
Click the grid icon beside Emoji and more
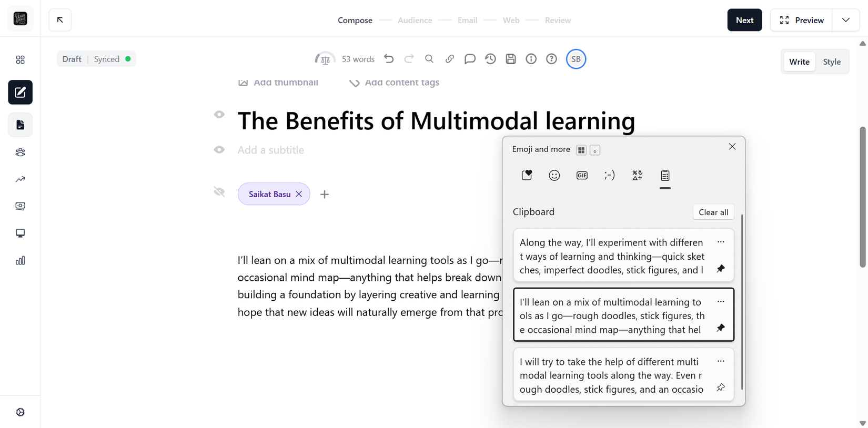coord(581,150)
